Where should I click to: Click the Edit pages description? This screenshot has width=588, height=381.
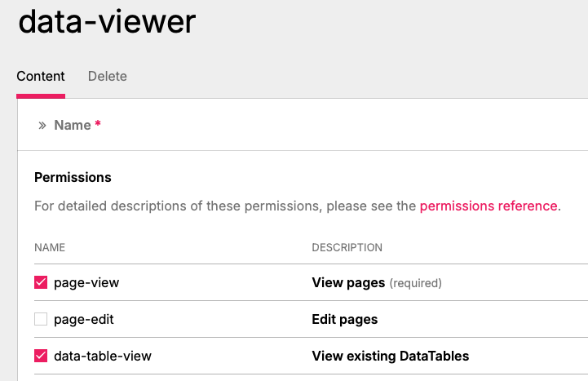click(345, 320)
